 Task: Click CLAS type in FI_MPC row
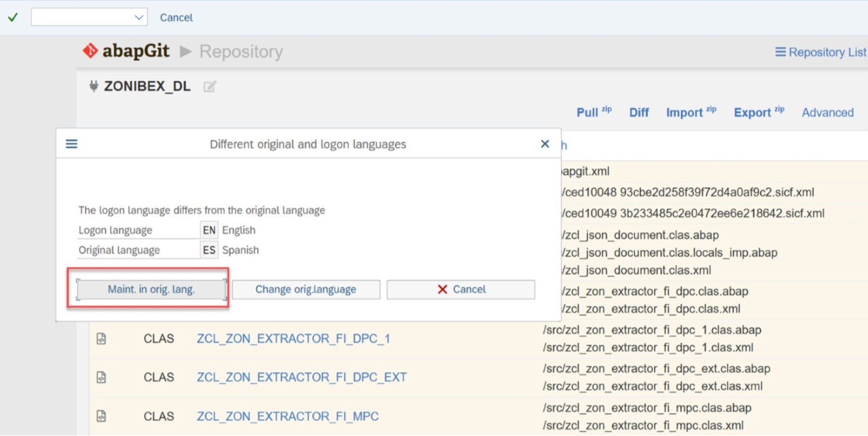pos(159,416)
